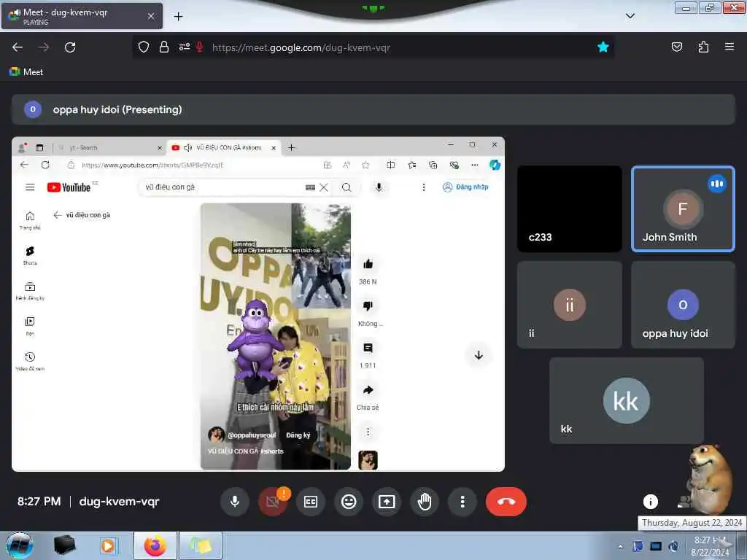Image resolution: width=747 pixels, height=560 pixels.
Task: Open Kênh đăng ký subscriptions in sidebar
Action: [x=30, y=291]
